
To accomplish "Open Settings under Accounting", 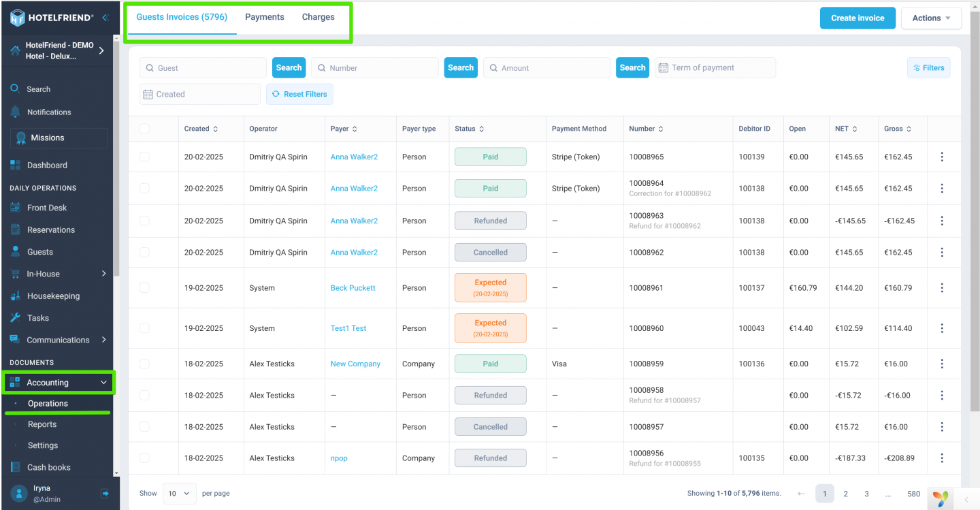I will pos(43,446).
